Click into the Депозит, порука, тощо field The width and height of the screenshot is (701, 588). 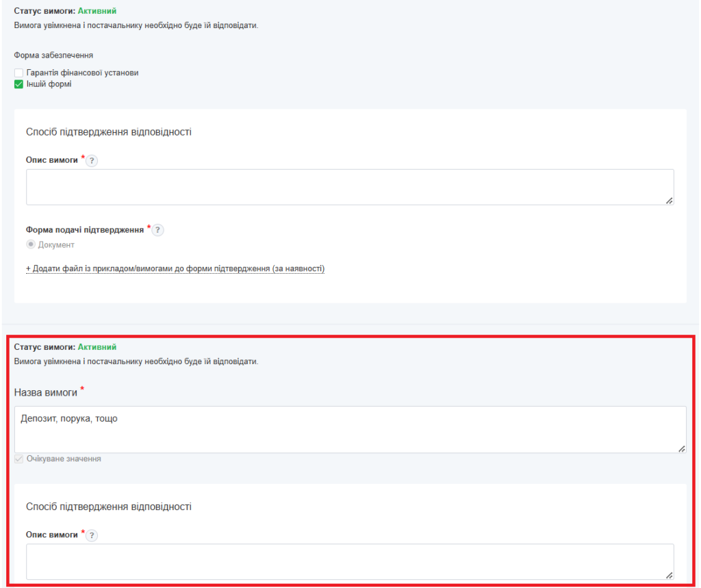point(349,429)
